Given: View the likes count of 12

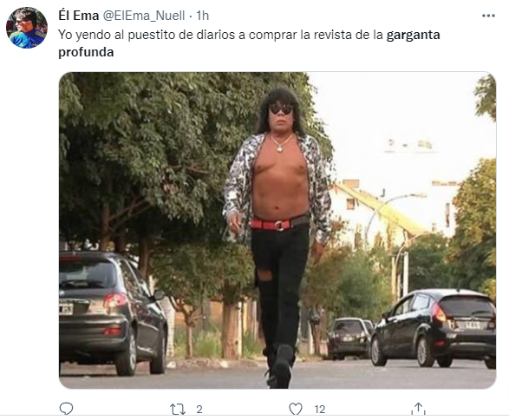Looking at the screenshot, I should (319, 410).
